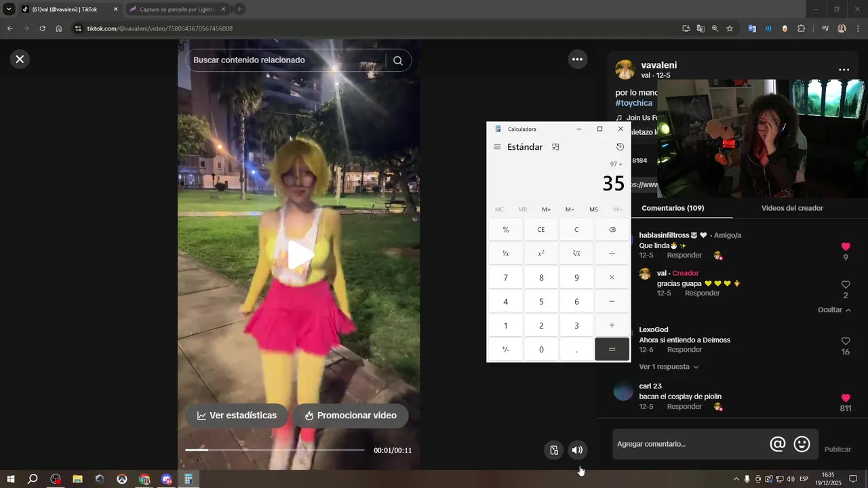868x488 pixels.
Task: Open the emoji picker smiley icon
Action: (802, 444)
